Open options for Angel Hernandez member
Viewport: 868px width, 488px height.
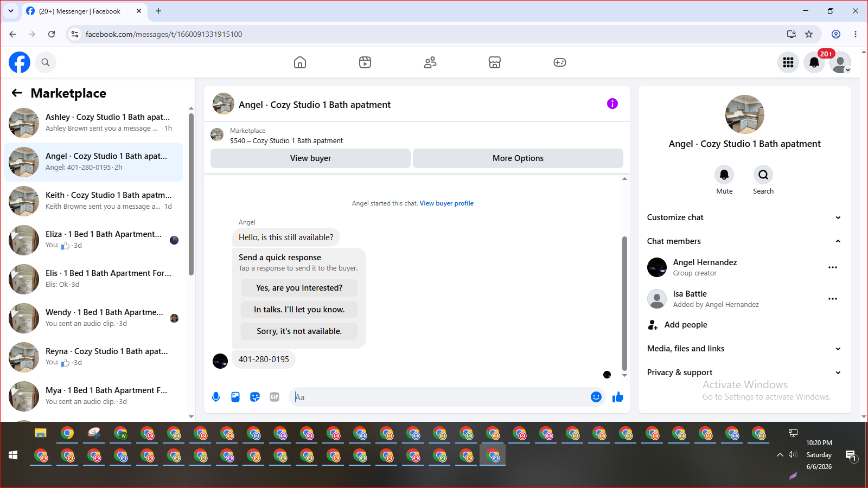(x=833, y=267)
